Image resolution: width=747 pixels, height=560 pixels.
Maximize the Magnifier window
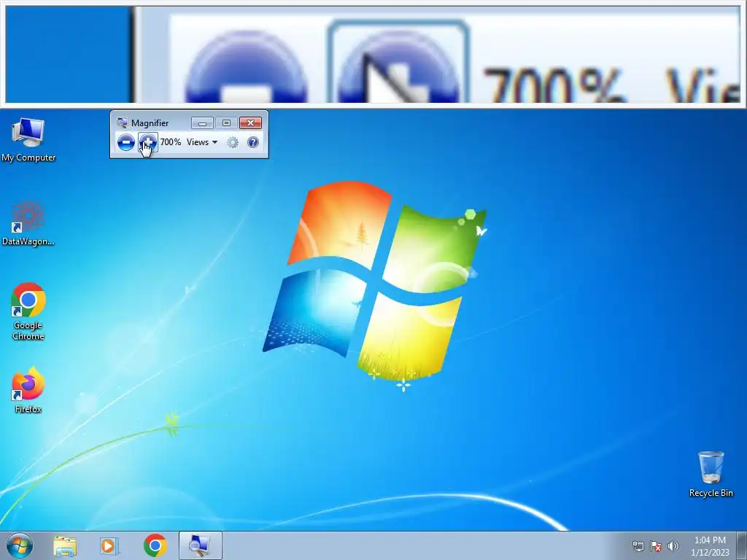coord(226,123)
